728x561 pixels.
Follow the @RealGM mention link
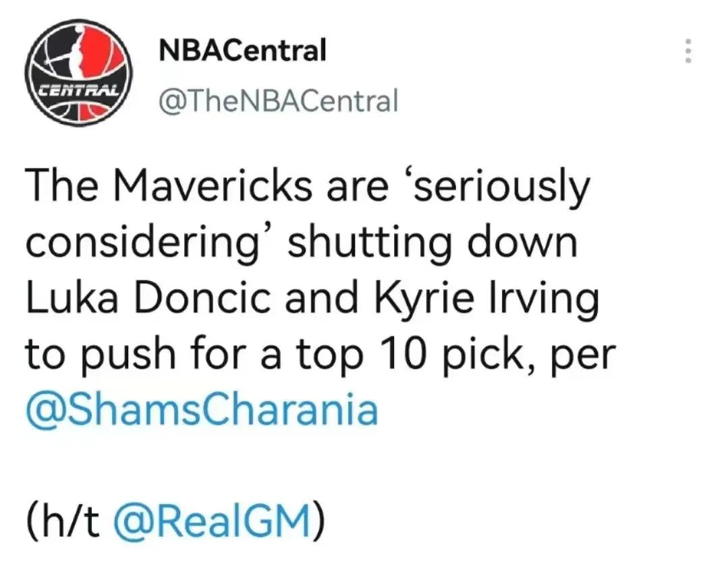pos(211,521)
